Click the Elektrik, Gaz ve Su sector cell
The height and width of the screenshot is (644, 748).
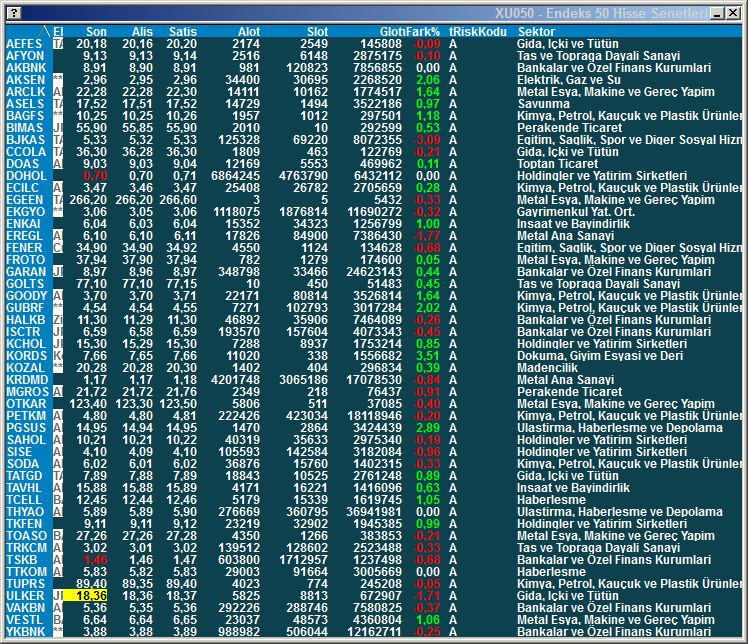click(x=569, y=80)
